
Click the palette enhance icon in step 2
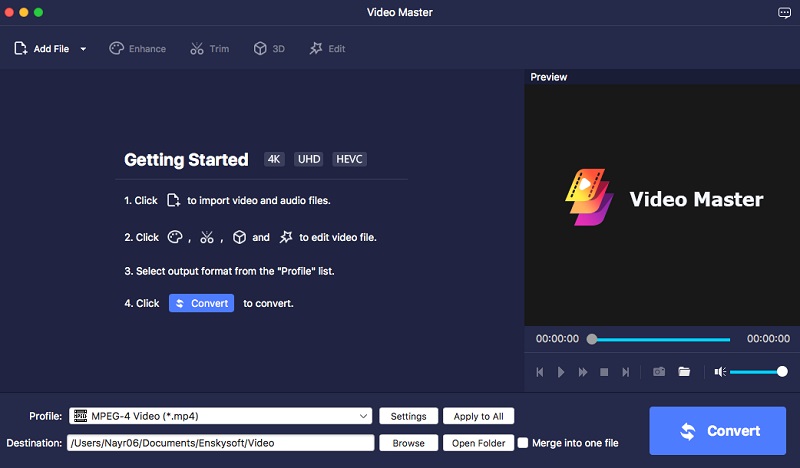coord(175,237)
